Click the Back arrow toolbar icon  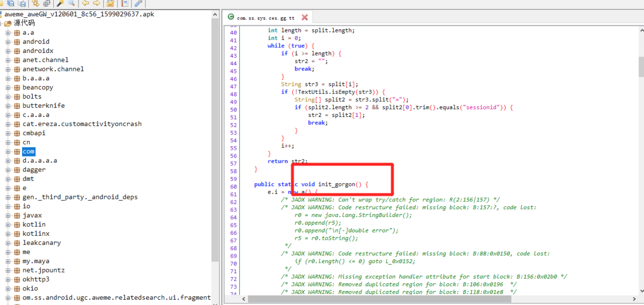pyautogui.click(x=86, y=3)
